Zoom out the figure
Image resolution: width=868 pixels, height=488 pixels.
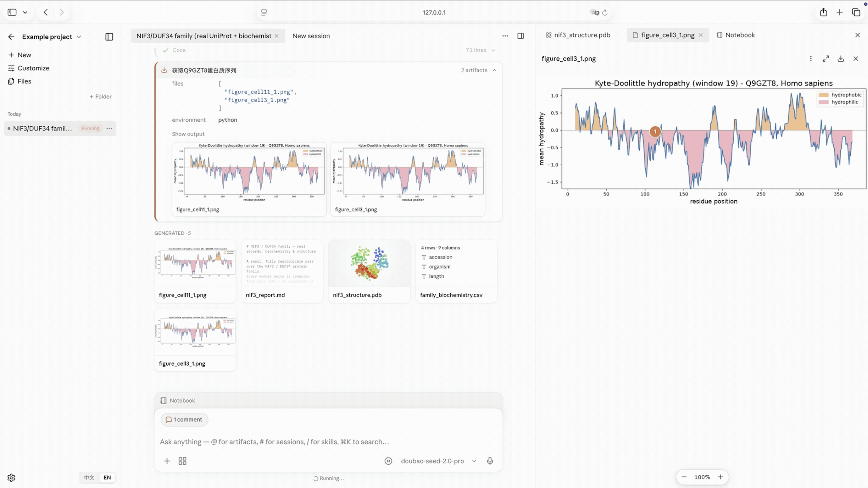(684, 477)
